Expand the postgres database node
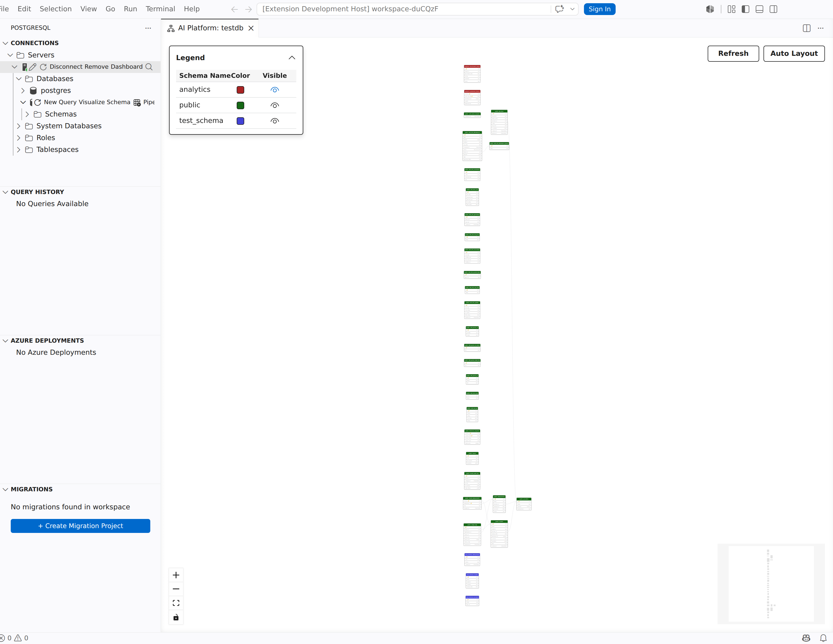Viewport: 833px width, 644px height. tap(23, 90)
